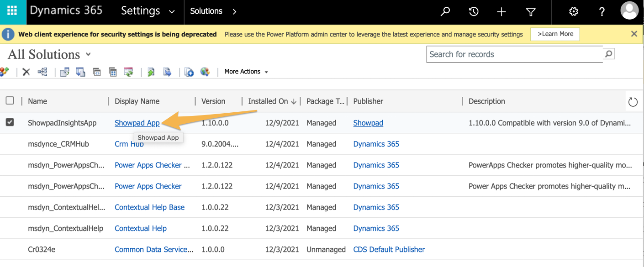
Task: Sort by Name column header
Action: point(37,101)
